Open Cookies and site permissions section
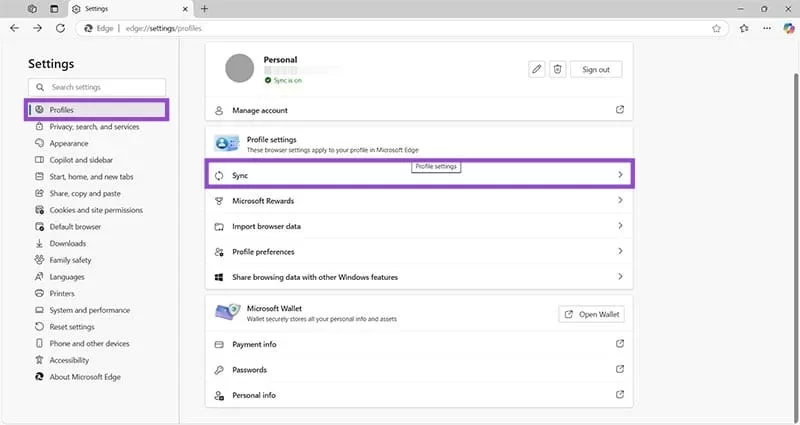The width and height of the screenshot is (800, 425). tap(96, 210)
